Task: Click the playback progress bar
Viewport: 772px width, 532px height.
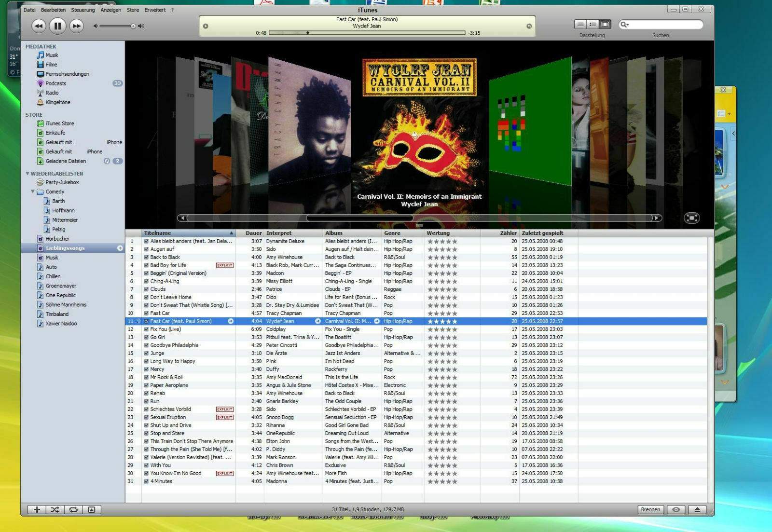Action: (x=367, y=33)
